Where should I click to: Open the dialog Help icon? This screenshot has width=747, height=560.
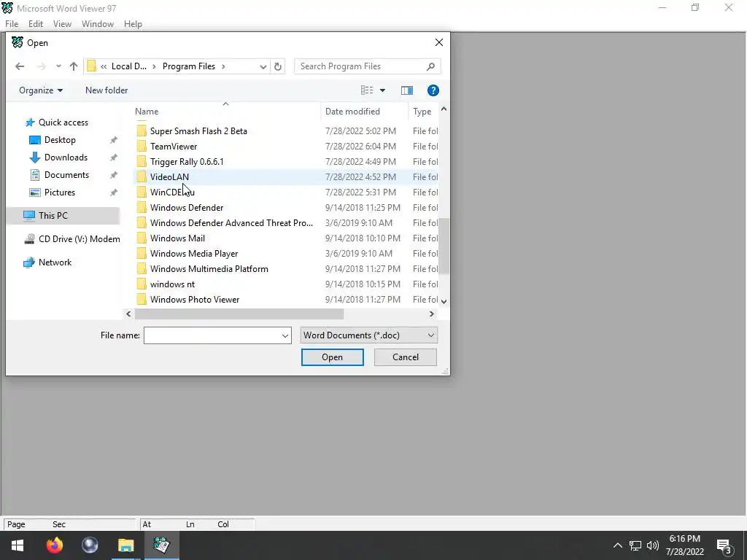point(433,90)
